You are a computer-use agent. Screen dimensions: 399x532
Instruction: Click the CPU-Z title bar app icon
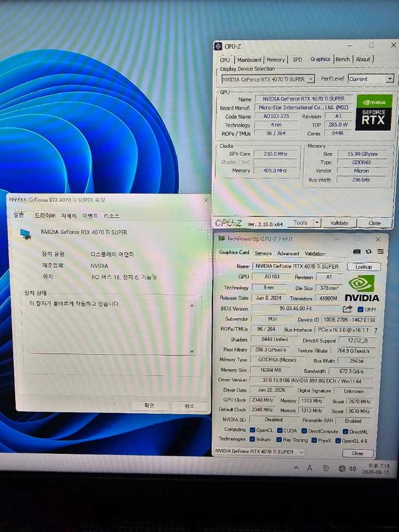(218, 46)
